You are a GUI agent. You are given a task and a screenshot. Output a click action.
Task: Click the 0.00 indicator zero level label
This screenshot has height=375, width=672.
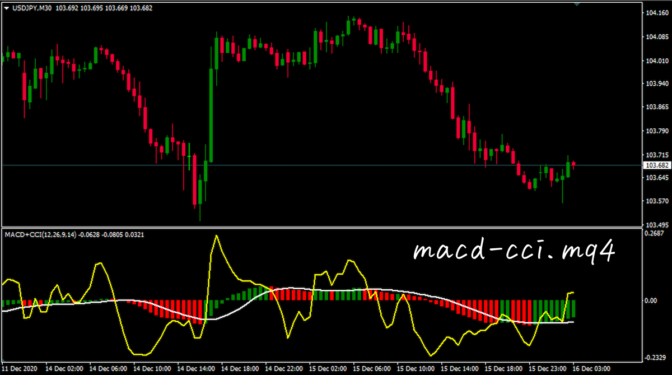(651, 300)
